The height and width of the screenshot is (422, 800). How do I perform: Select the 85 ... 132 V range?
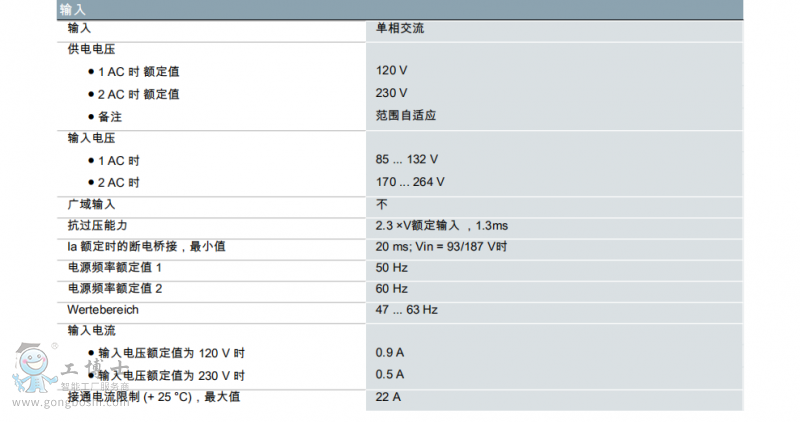406,160
